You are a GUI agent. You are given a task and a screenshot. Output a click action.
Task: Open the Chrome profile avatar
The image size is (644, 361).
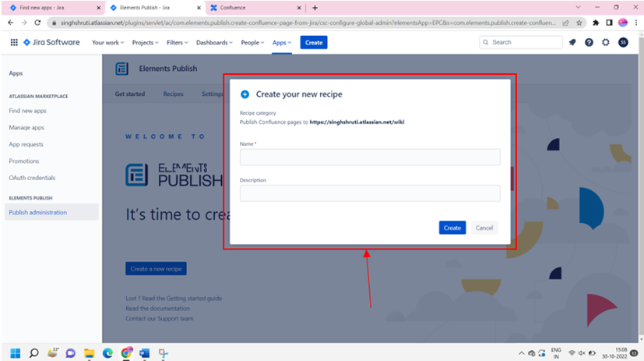click(623, 23)
